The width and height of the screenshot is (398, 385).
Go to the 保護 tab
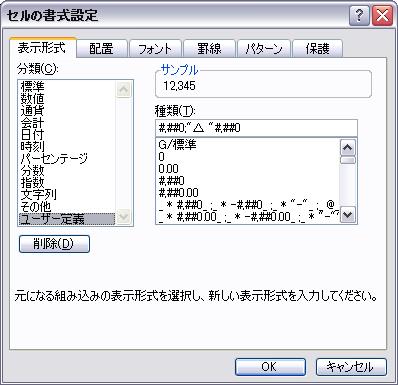[x=317, y=49]
